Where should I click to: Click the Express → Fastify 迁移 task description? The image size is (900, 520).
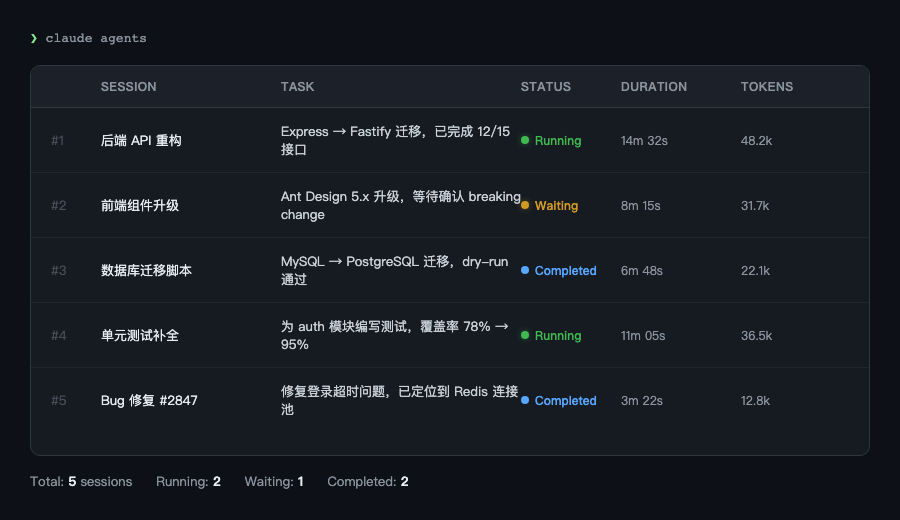coord(395,140)
